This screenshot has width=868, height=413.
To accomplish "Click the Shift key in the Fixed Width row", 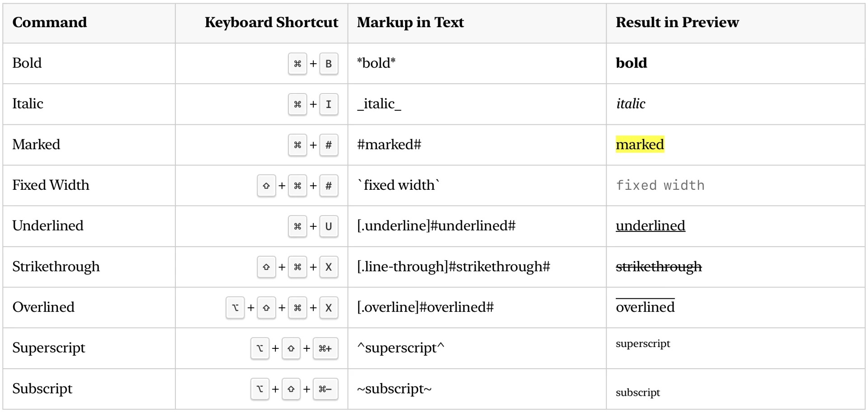I will (266, 186).
